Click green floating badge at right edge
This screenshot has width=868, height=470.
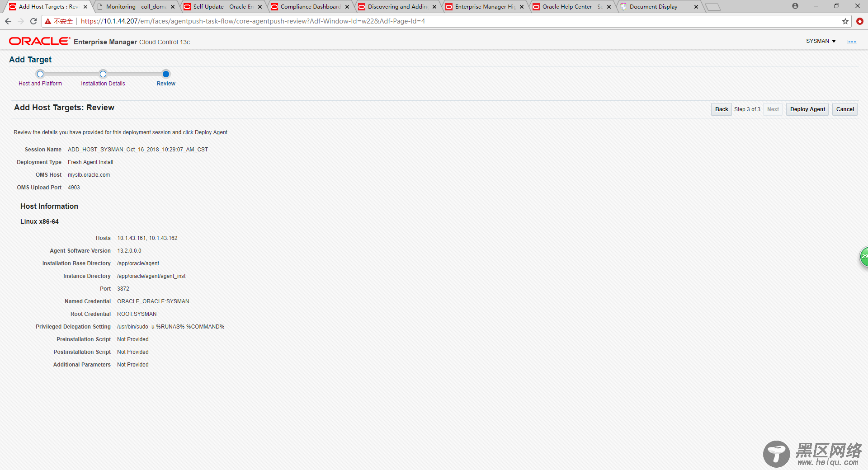point(864,256)
